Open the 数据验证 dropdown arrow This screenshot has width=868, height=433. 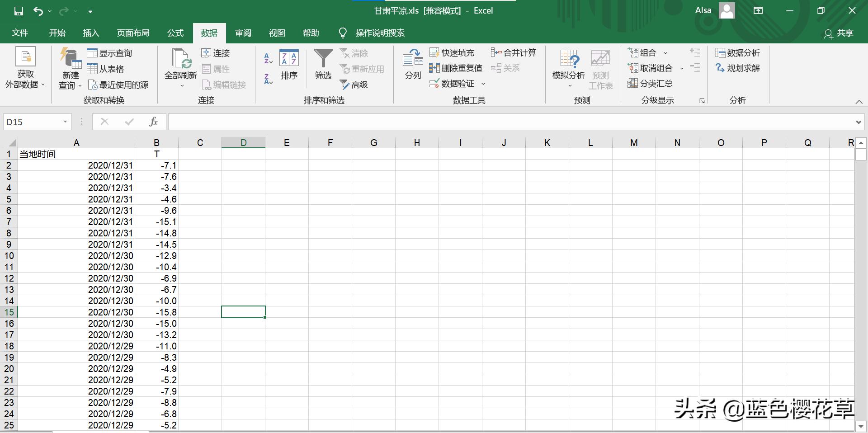point(483,84)
